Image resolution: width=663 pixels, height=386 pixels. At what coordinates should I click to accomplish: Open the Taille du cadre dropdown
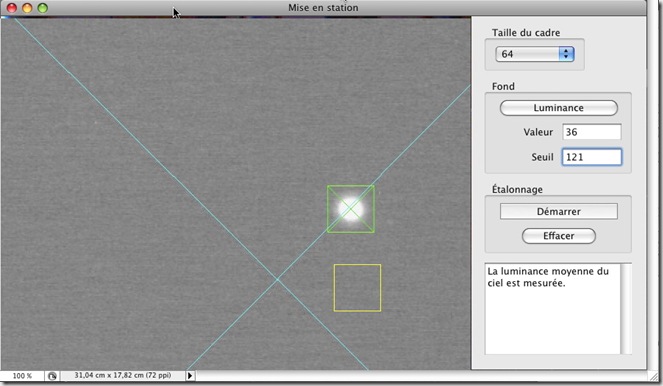(534, 54)
